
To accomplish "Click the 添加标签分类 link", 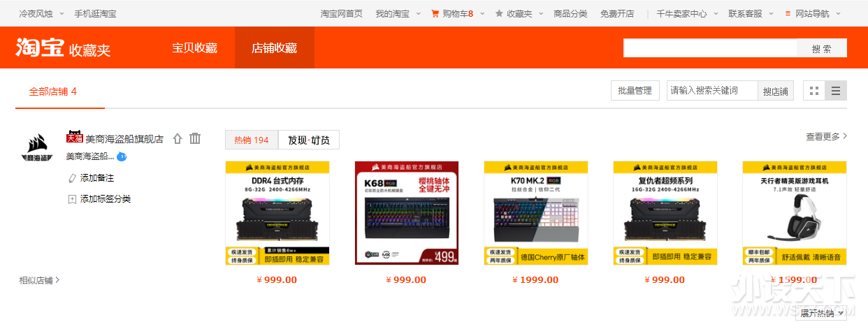I will click(x=106, y=199).
